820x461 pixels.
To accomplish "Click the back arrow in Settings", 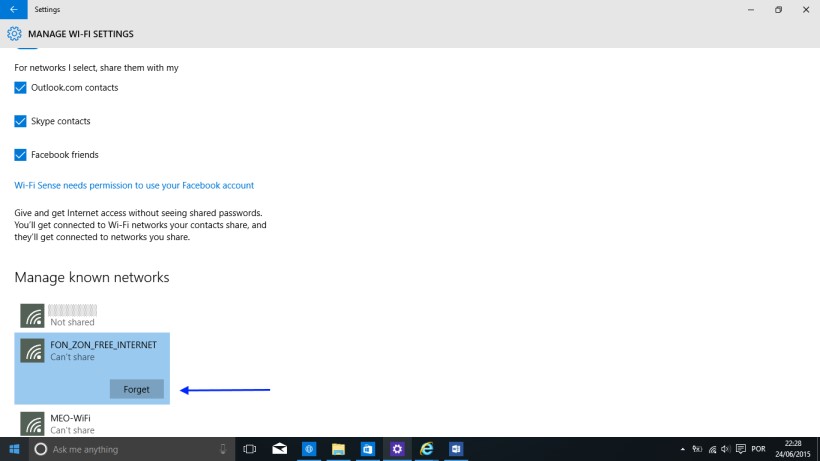I will click(x=13, y=9).
